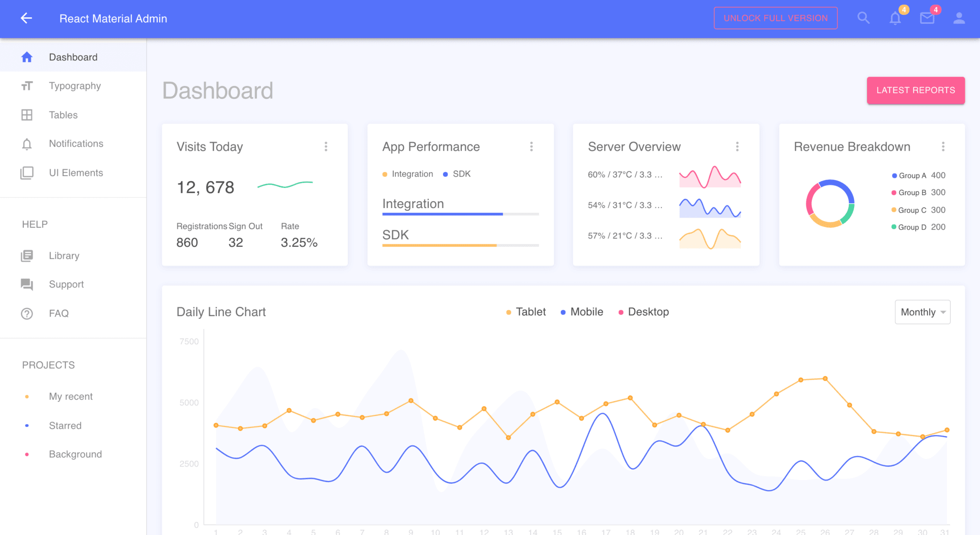Click the Tables grid icon in sidebar
Screen dimensions: 980x535
(27, 115)
